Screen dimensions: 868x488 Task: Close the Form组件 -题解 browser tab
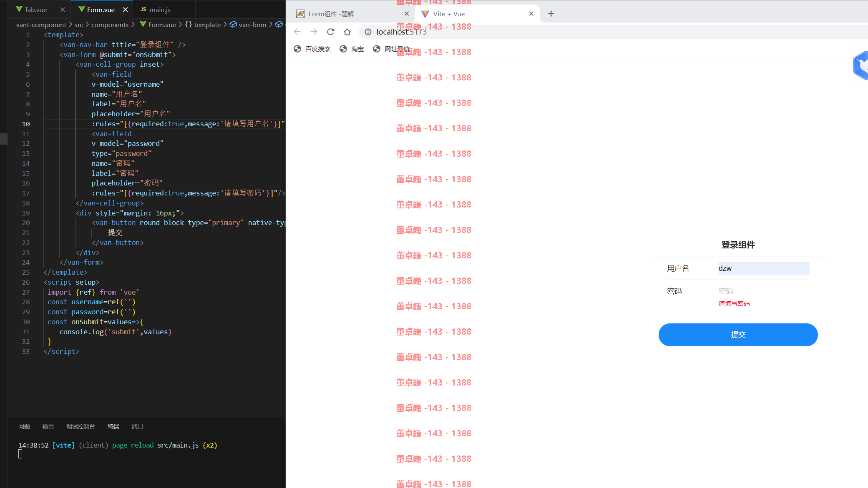[x=407, y=14]
